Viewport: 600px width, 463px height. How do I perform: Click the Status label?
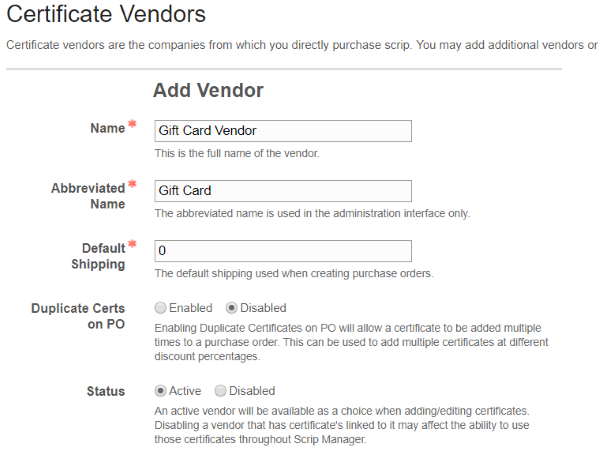[106, 391]
